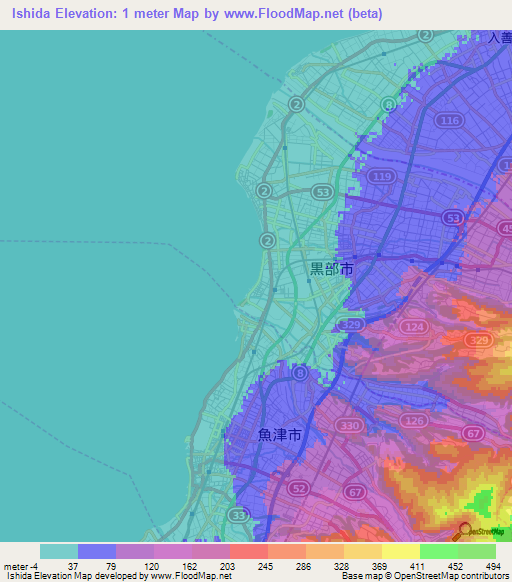This screenshot has height=582, width=512.
Task: Click the route 330 shield
Action: [350, 425]
